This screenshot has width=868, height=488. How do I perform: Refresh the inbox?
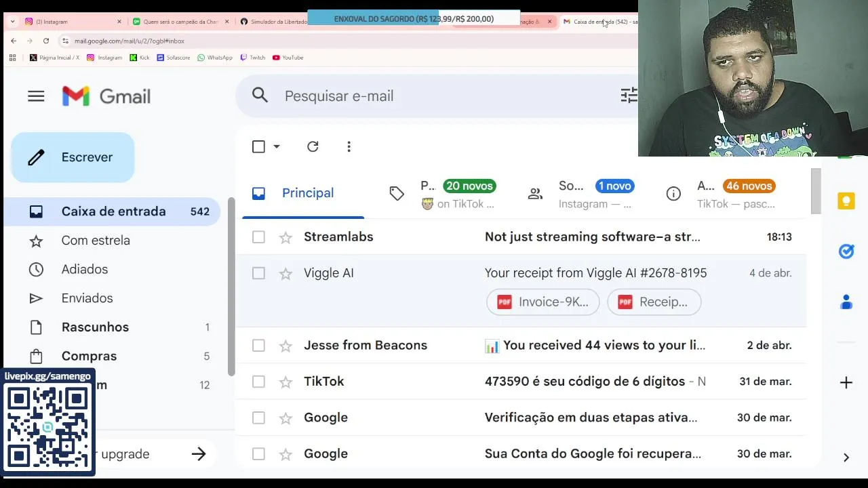point(313,146)
